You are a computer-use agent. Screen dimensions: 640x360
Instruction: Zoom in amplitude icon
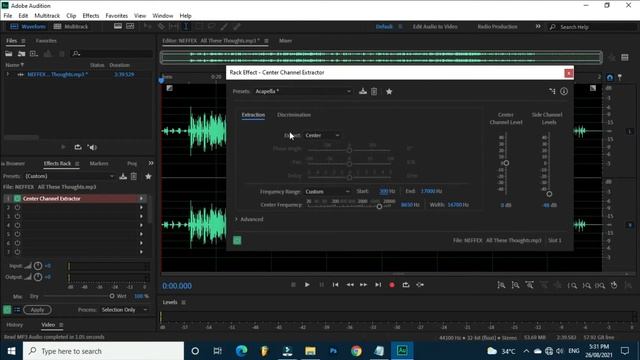(x=501, y=285)
